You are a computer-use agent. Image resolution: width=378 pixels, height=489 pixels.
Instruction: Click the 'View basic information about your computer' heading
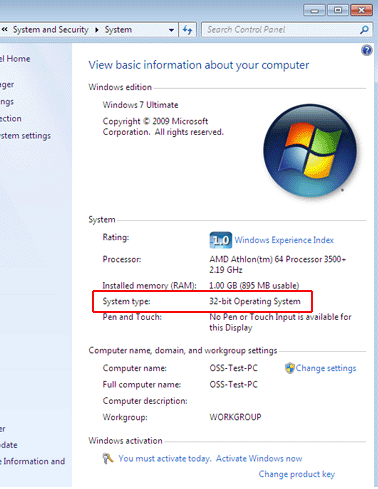199,65
